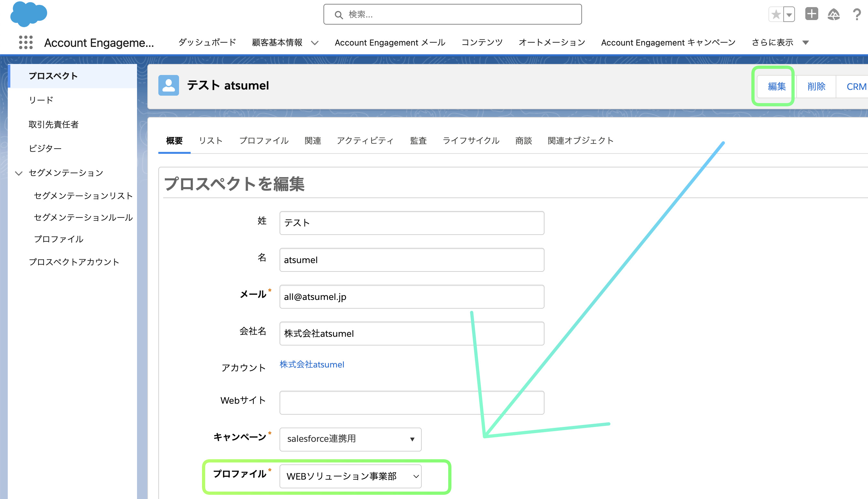Click the 名 input field
Screen dimensions: 868x499
(412, 260)
